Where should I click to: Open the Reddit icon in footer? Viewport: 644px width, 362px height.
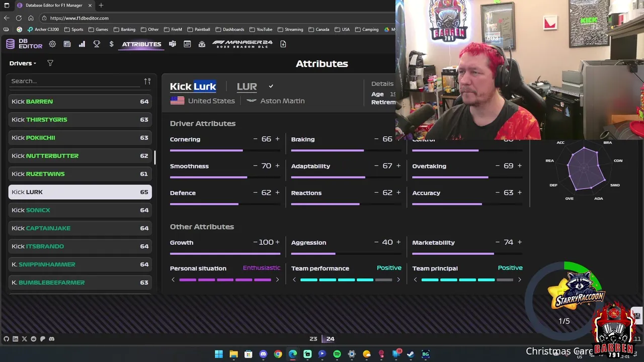coord(34,339)
